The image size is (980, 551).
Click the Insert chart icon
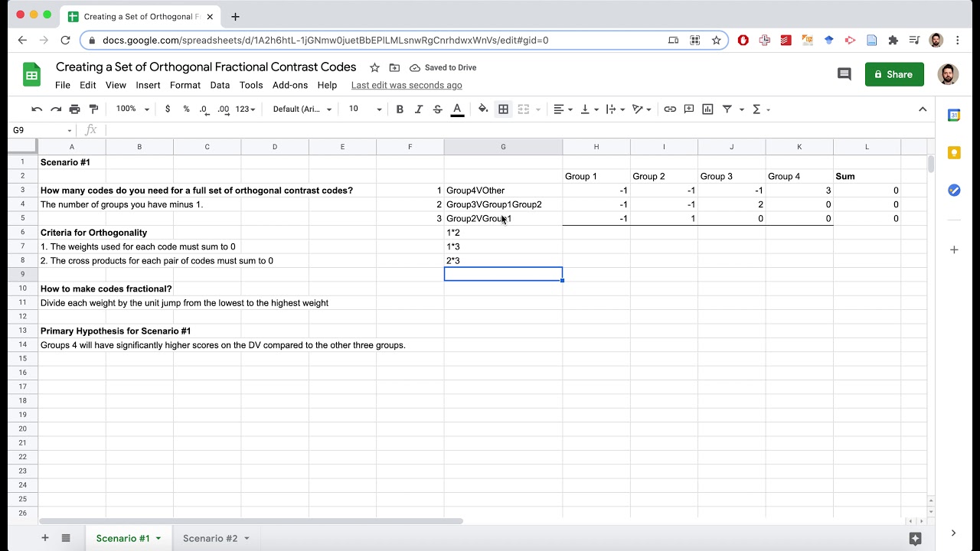click(x=707, y=109)
